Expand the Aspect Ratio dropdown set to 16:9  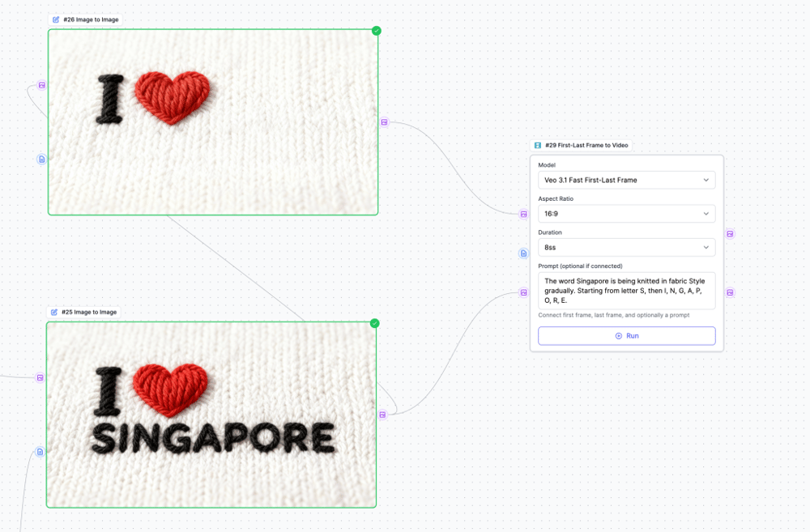[x=626, y=214]
